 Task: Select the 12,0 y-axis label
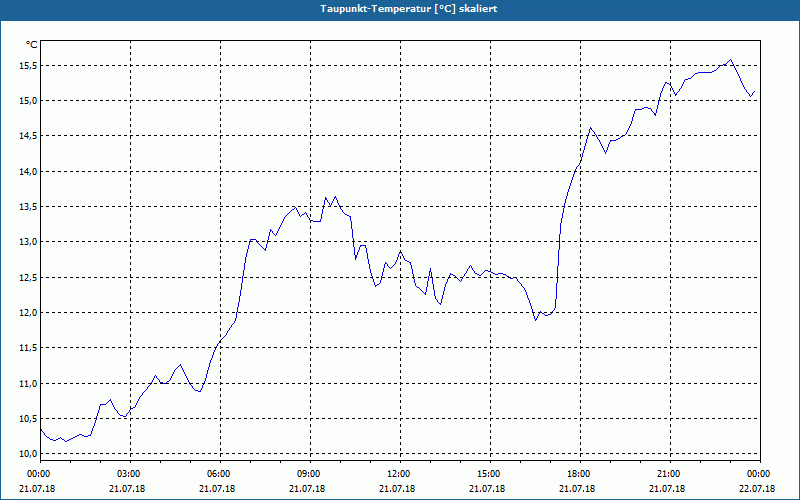click(28, 313)
